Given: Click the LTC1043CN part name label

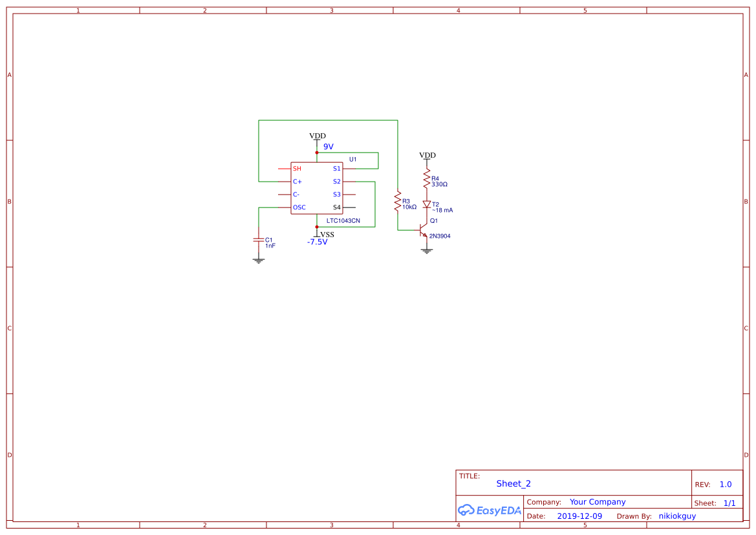Looking at the screenshot, I should (343, 221).
